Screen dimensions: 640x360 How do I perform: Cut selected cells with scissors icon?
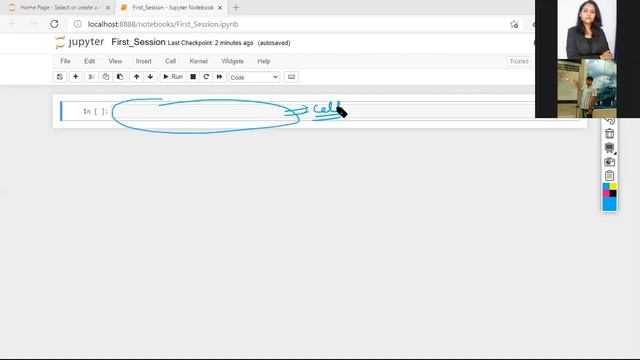tap(91, 77)
